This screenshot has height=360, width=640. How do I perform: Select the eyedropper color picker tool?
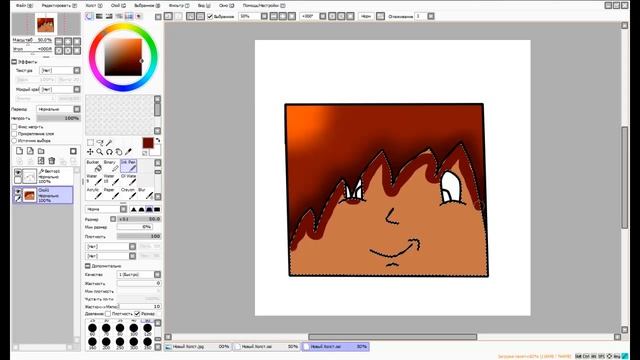pos(128,152)
